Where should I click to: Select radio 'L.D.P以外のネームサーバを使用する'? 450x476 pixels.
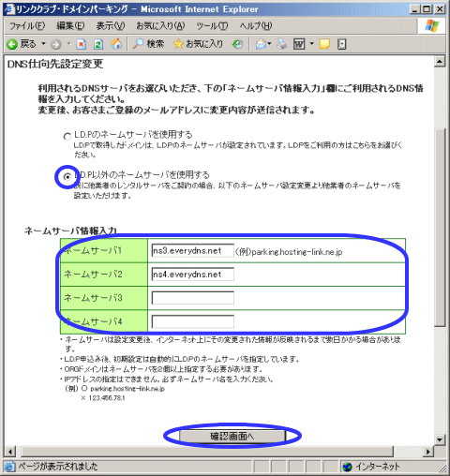click(x=67, y=177)
